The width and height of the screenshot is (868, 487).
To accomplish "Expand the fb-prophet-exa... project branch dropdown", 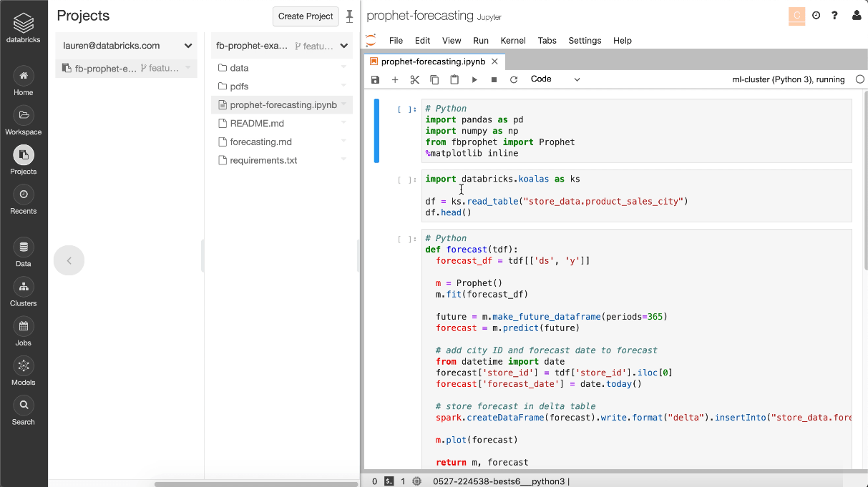I will pos(344,46).
